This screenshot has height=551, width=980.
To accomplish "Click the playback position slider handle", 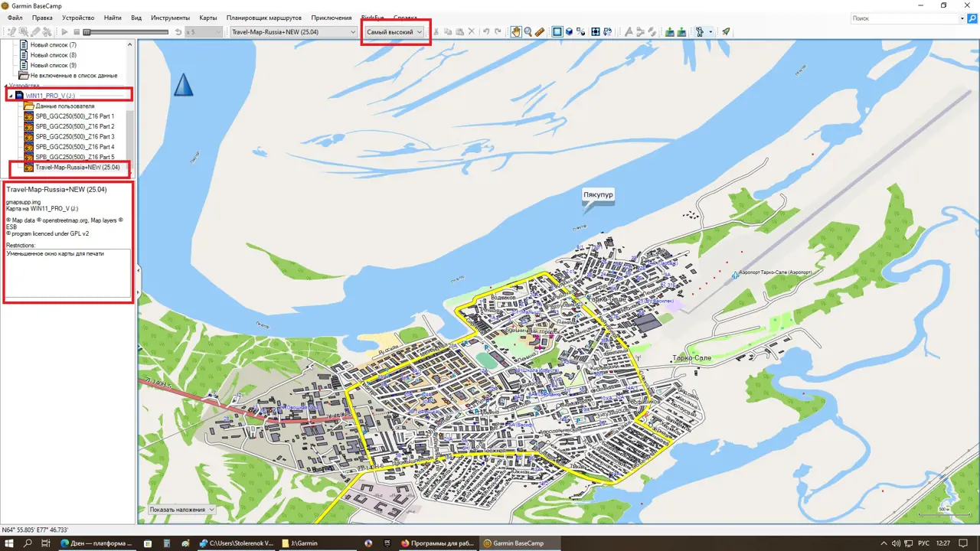I will 87,32.
